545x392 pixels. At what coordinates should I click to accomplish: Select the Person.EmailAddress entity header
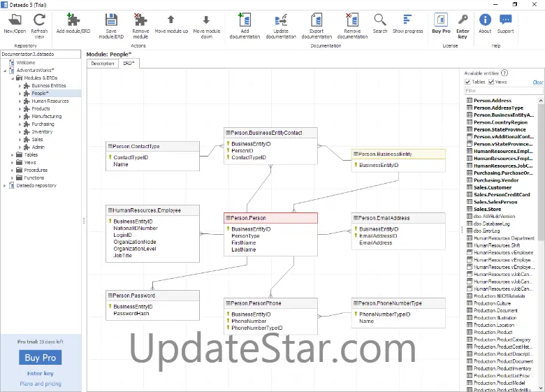[x=398, y=218]
